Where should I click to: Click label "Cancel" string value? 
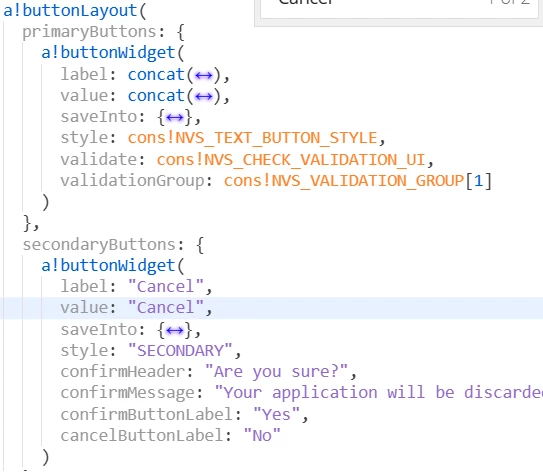(166, 287)
